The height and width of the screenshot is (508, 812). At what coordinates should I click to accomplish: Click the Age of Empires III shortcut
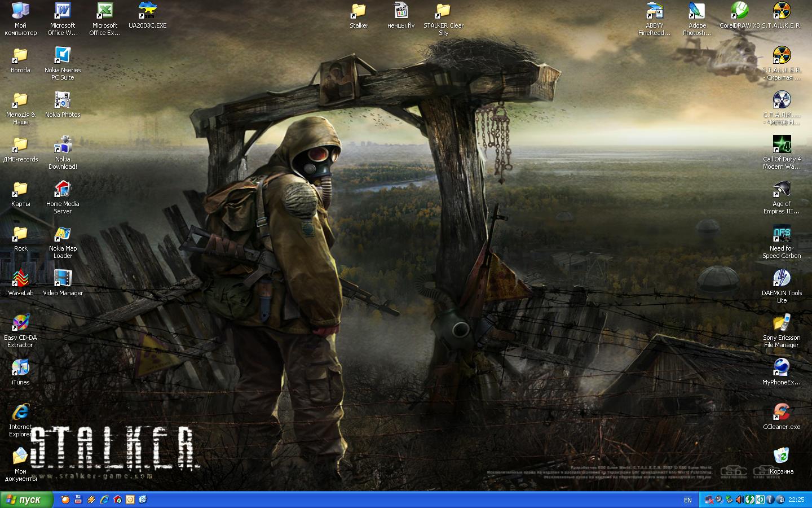tap(782, 190)
